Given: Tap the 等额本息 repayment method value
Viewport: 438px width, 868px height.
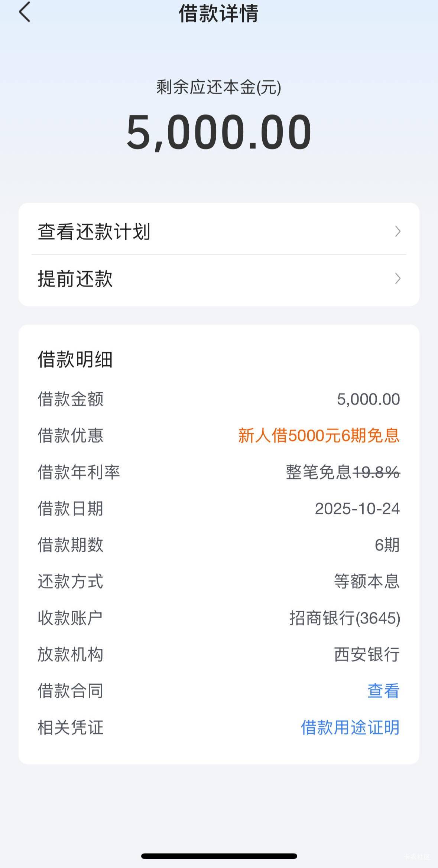Looking at the screenshot, I should pos(367,582).
